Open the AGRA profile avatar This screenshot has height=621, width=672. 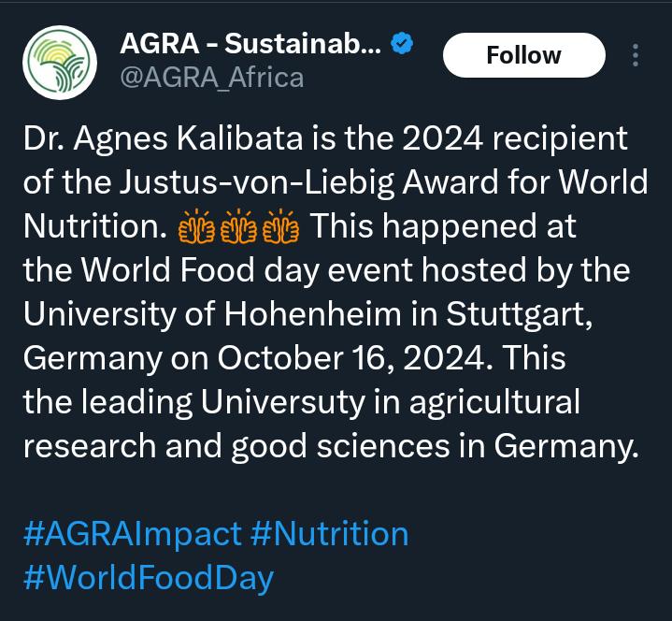coord(59,63)
